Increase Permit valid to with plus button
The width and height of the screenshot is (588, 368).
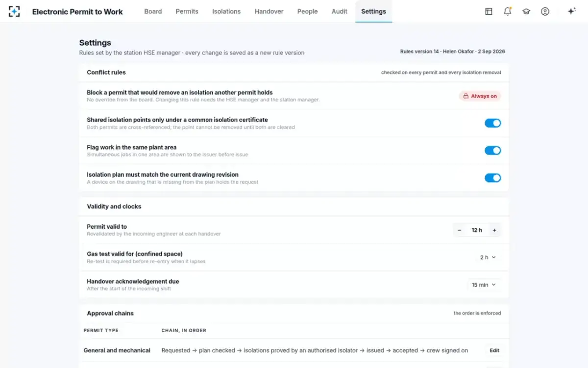point(494,230)
